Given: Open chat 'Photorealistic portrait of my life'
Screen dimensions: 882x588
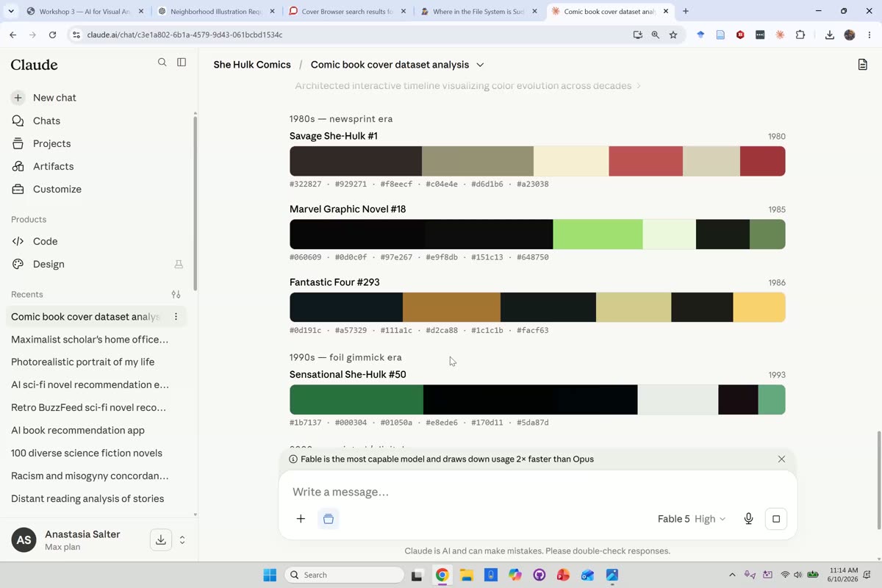Looking at the screenshot, I should point(82,362).
